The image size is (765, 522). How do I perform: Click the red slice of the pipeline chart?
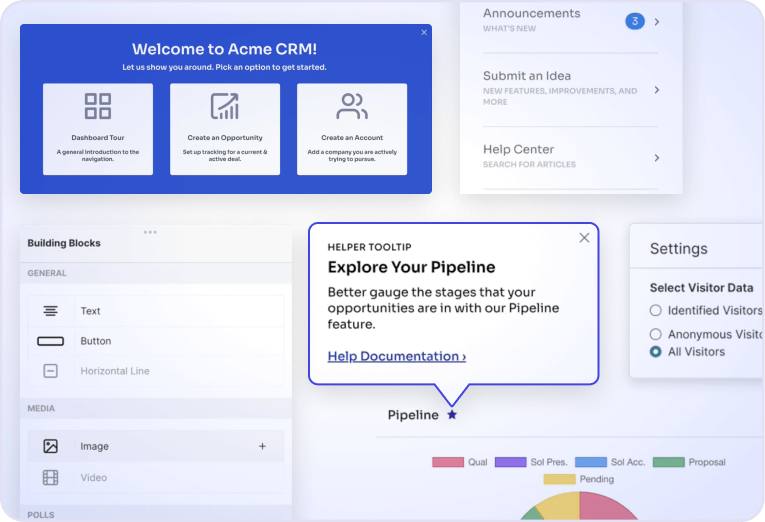(603, 507)
